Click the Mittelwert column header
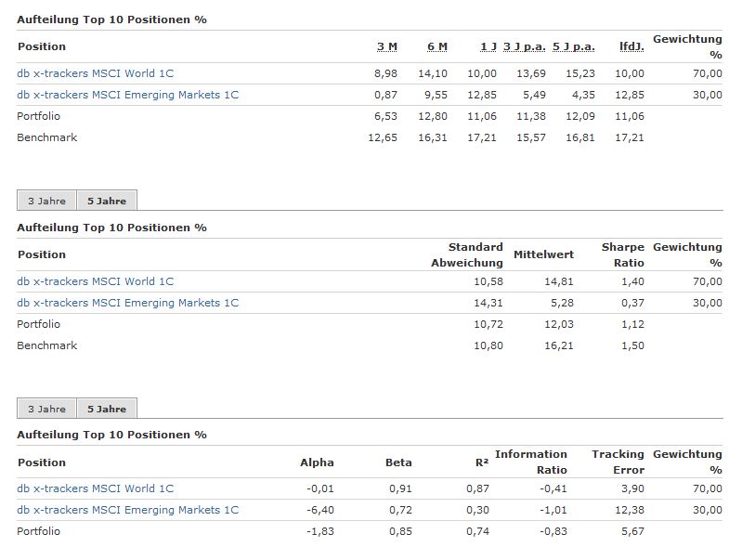The image size is (742, 560). (543, 254)
